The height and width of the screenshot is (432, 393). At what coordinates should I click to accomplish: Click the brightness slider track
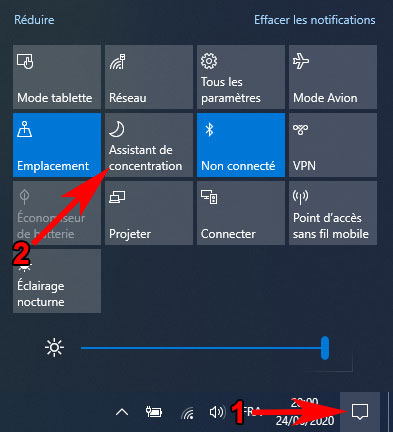click(x=201, y=348)
